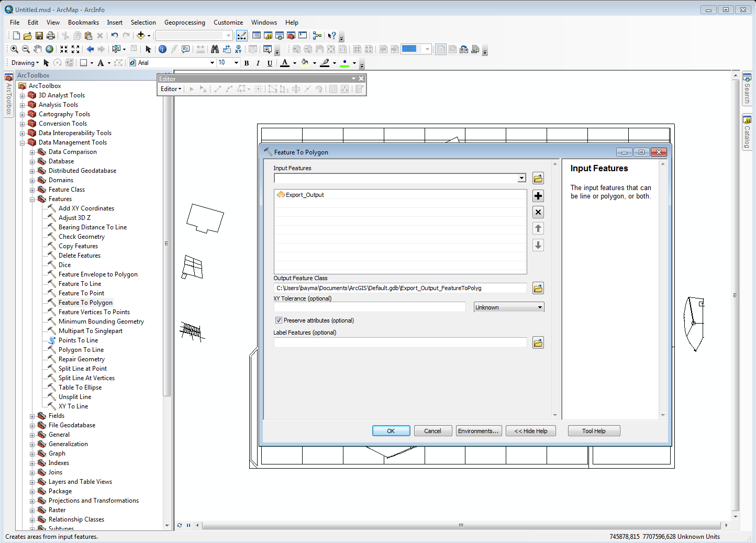Open the Editor dropdown menu
756x543 pixels.
pyautogui.click(x=171, y=89)
